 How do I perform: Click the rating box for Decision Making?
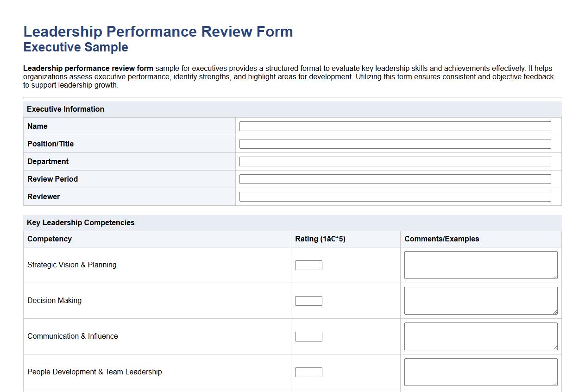pyautogui.click(x=308, y=300)
